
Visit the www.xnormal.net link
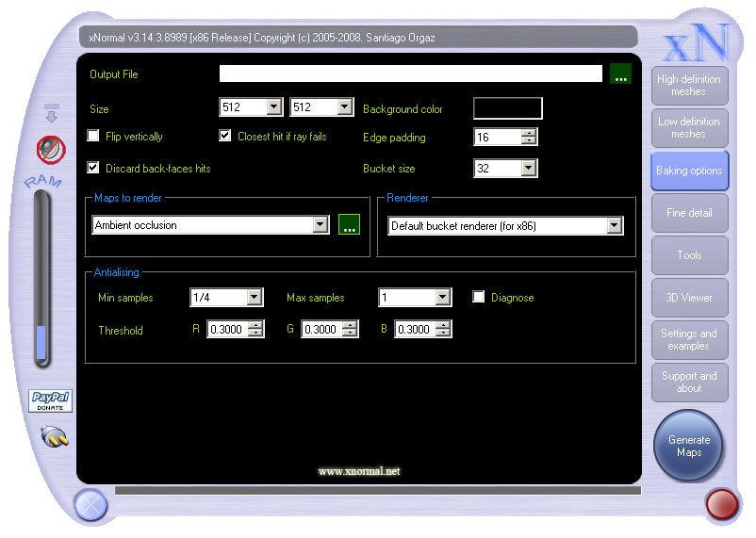pos(359,471)
